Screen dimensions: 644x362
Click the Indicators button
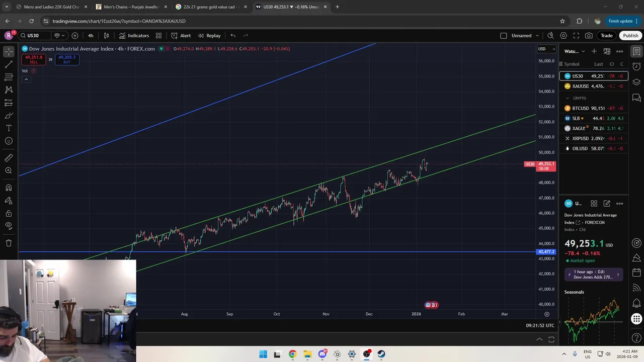point(134,36)
